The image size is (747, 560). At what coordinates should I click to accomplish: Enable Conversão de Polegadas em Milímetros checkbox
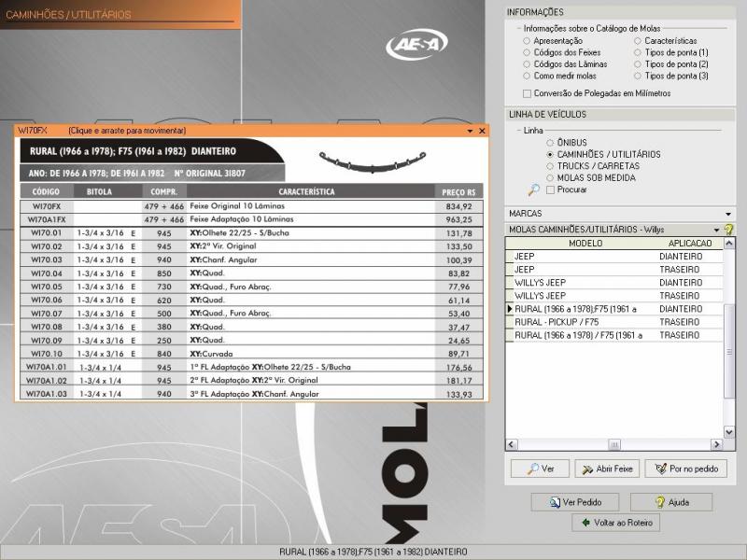click(527, 93)
